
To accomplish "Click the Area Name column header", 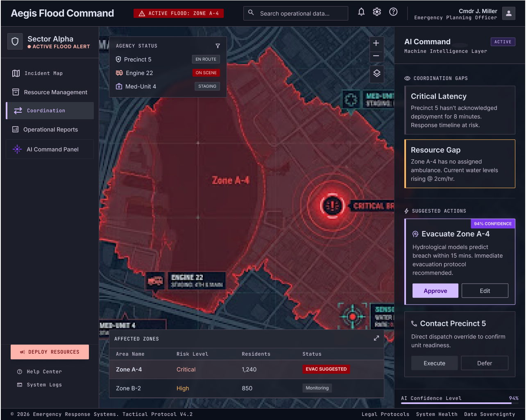I will [130, 354].
